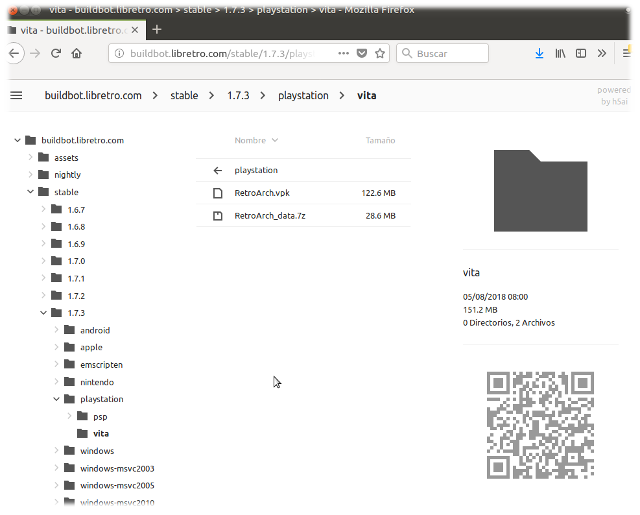Open the 1.6.9 folder in the tree
The height and width of the screenshot is (515, 640).
coord(76,244)
